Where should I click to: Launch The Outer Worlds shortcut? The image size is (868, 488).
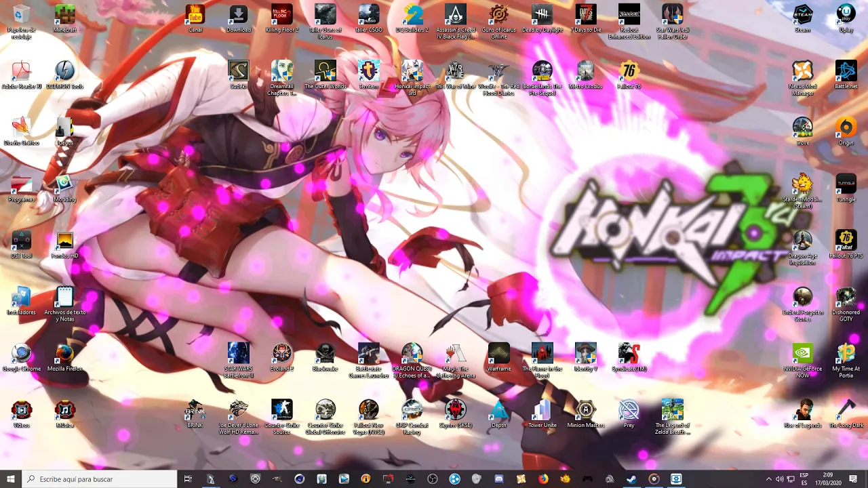(x=325, y=75)
